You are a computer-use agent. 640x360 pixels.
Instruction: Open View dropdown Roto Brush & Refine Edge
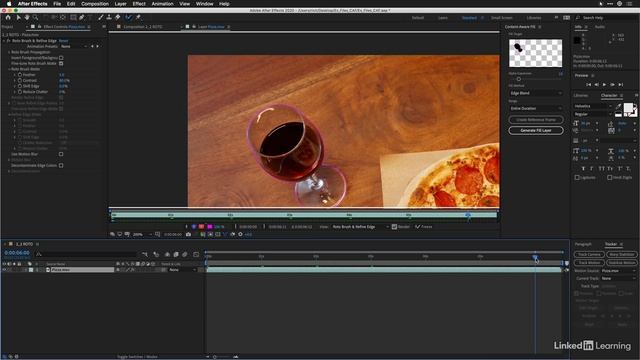(x=360, y=227)
